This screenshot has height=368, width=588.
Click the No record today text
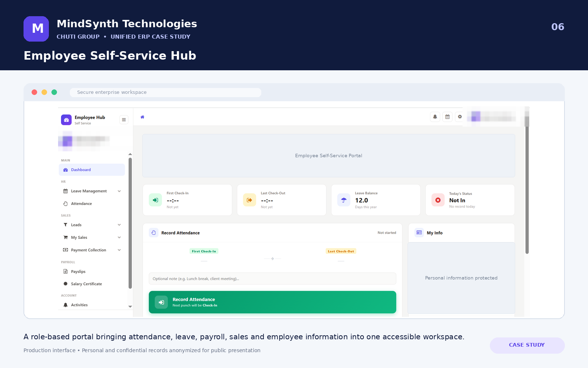click(462, 207)
